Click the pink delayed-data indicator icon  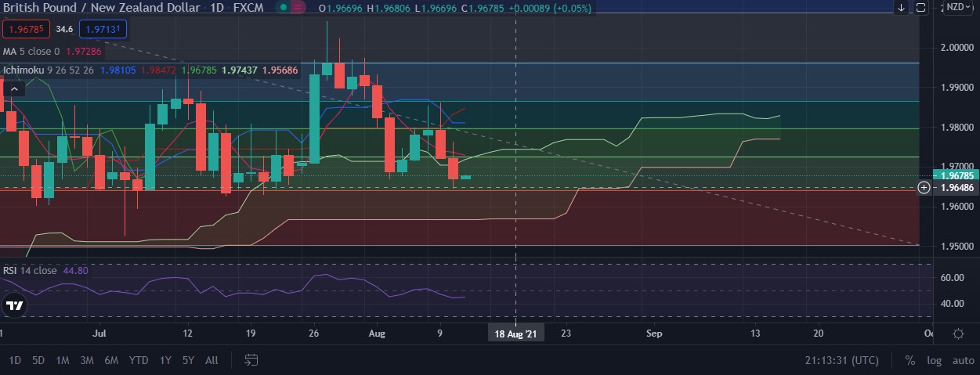296,7
